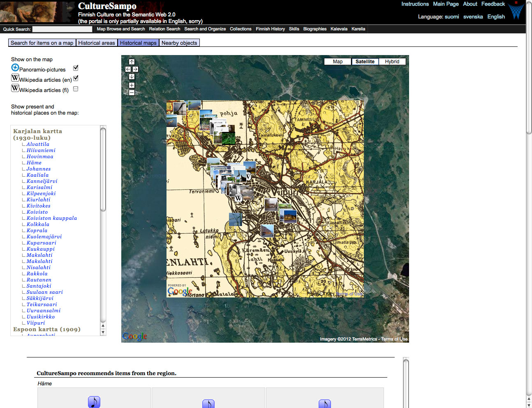Viewport: 532px width, 408px height.
Task: Open Historical areas tab
Action: click(x=97, y=43)
